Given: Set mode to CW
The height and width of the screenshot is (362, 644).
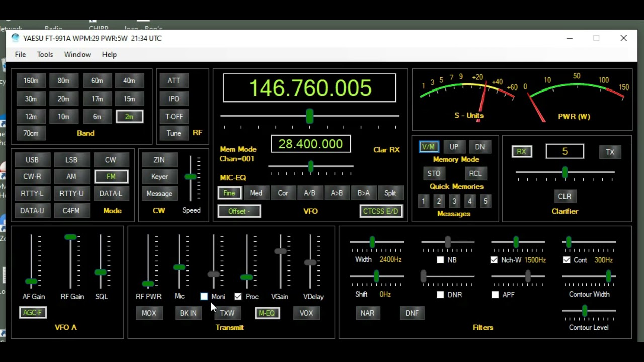Looking at the screenshot, I should point(111,160).
